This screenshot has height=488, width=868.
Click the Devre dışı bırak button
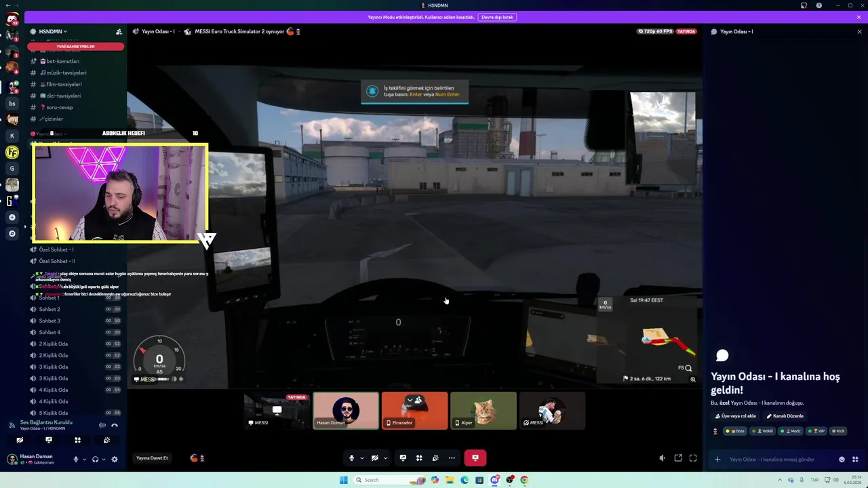point(497,17)
